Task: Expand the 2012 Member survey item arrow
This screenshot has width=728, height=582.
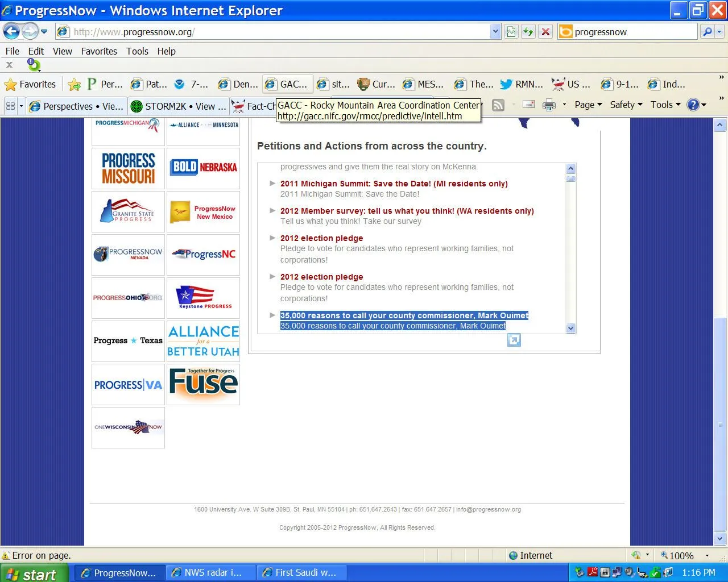Action: tap(272, 211)
